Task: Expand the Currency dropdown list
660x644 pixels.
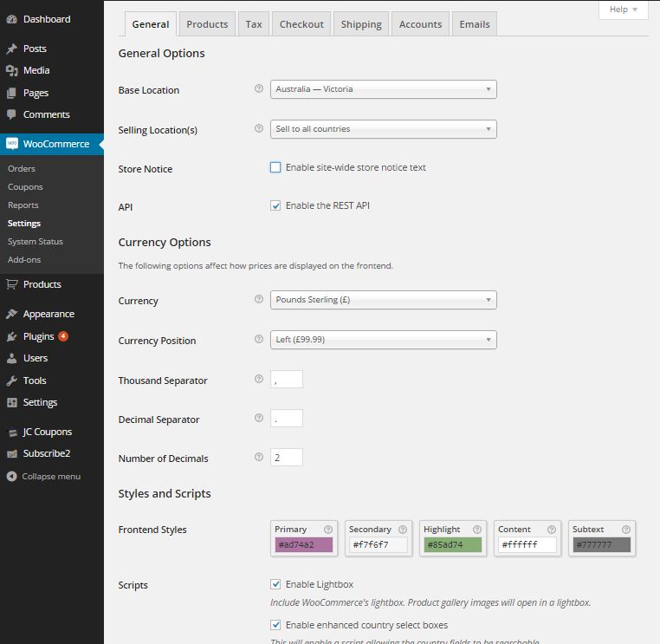Action: [x=383, y=300]
